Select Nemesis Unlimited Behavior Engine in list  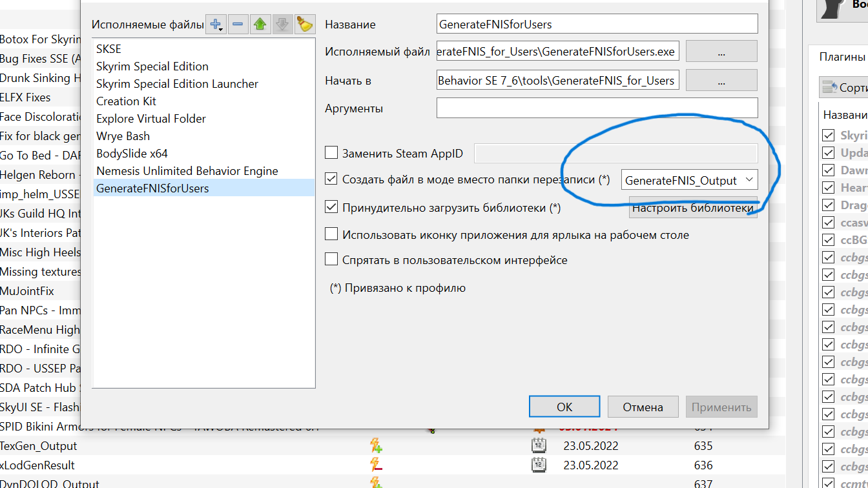(x=187, y=171)
